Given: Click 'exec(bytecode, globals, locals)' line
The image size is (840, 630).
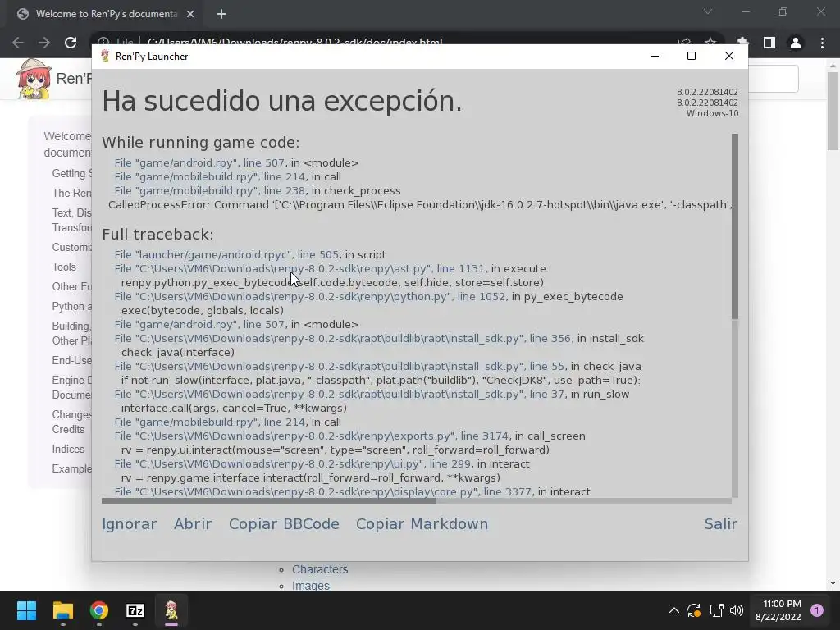Looking at the screenshot, I should click(203, 311).
